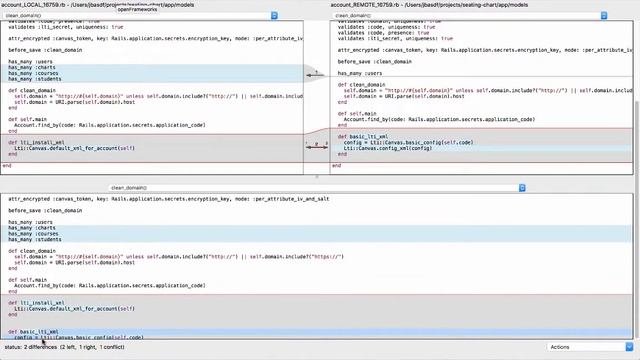
Task: Click 'has_many :users' in merged pane
Action: click(x=30, y=222)
